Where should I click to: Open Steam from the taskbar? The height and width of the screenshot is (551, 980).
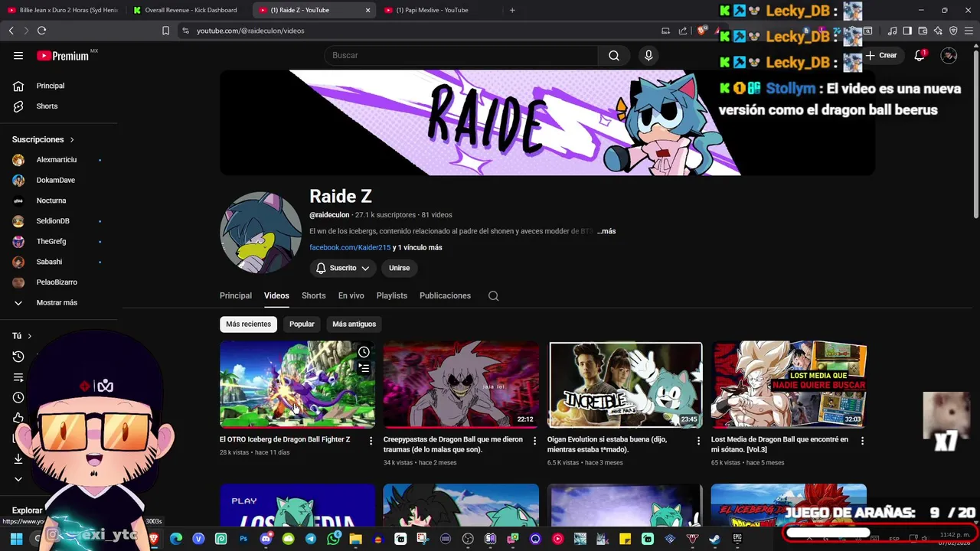click(x=714, y=539)
